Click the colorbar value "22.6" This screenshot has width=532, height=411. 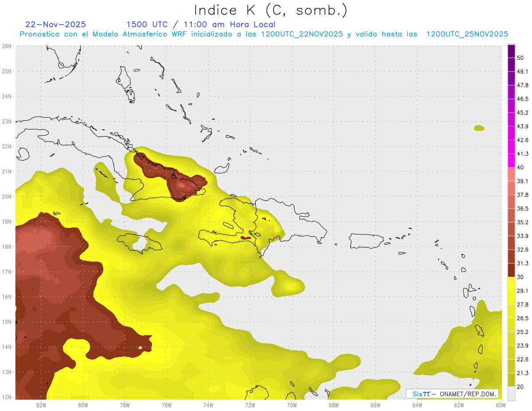pyautogui.click(x=522, y=360)
